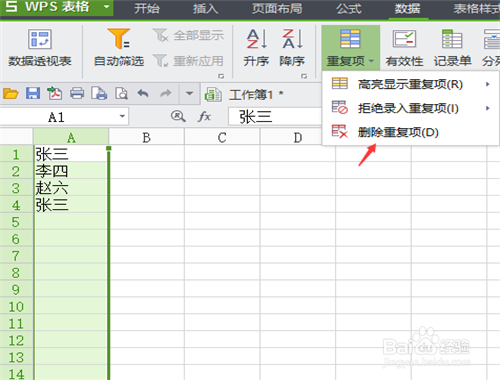This screenshot has height=380, width=500.
Task: Click the fx insert function icon
Action: (204, 117)
